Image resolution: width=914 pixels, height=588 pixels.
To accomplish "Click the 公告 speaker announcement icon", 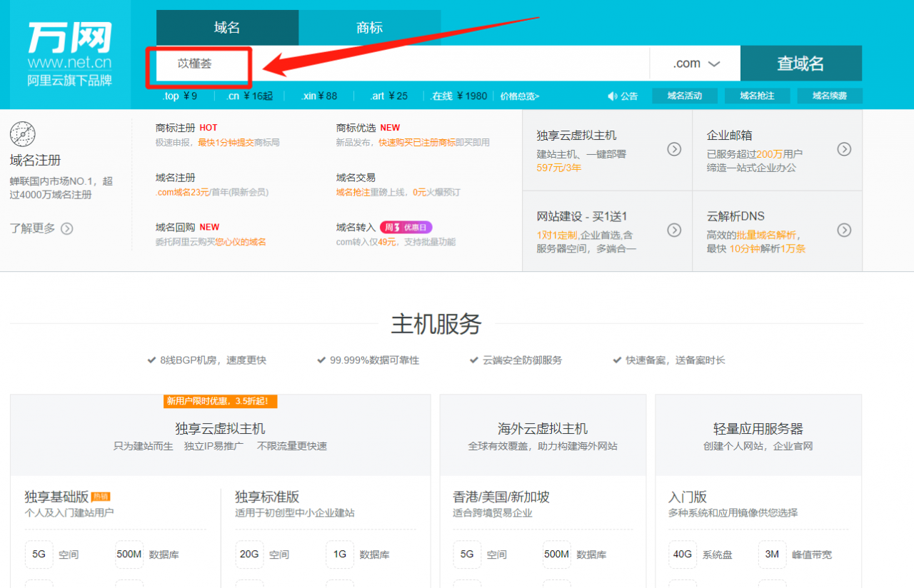I will tap(612, 96).
